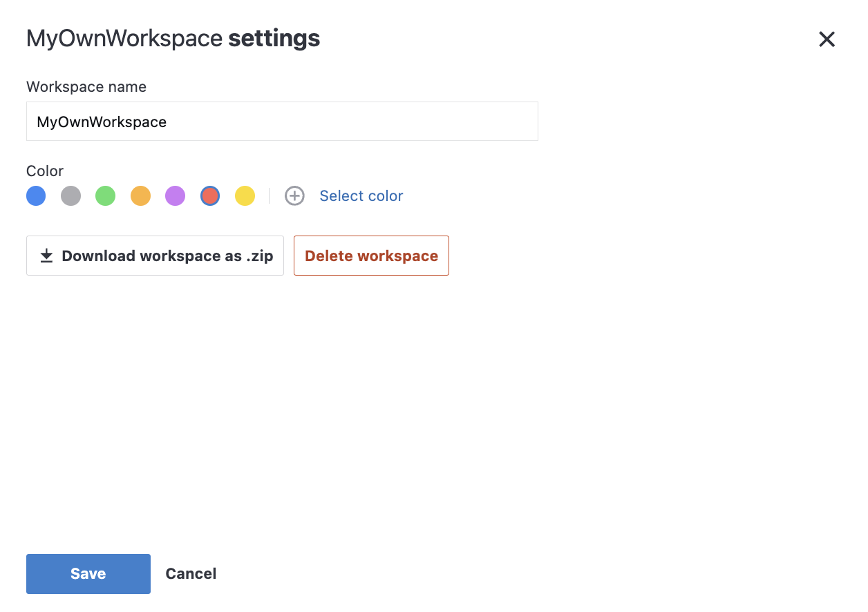
Task: Save the workspace settings
Action: 88,573
